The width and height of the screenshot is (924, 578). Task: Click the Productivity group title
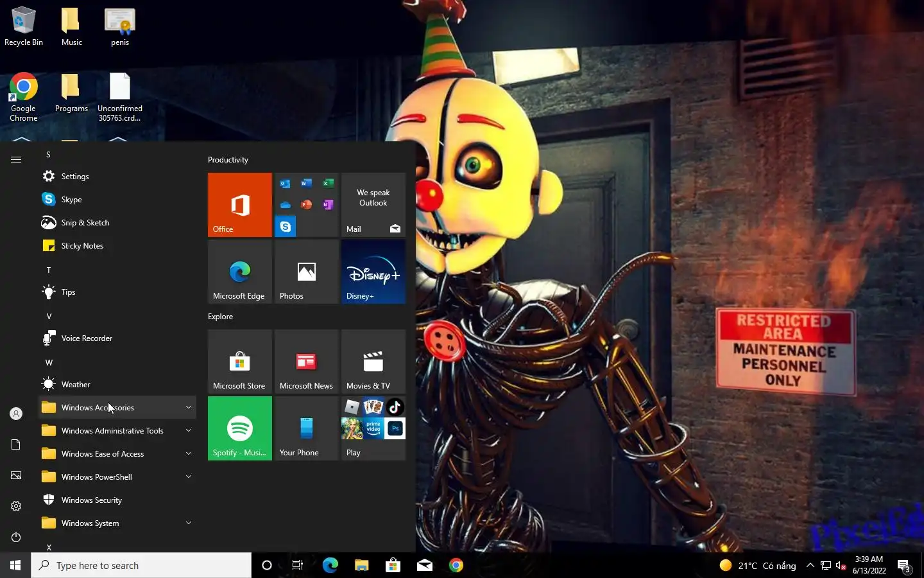228,160
